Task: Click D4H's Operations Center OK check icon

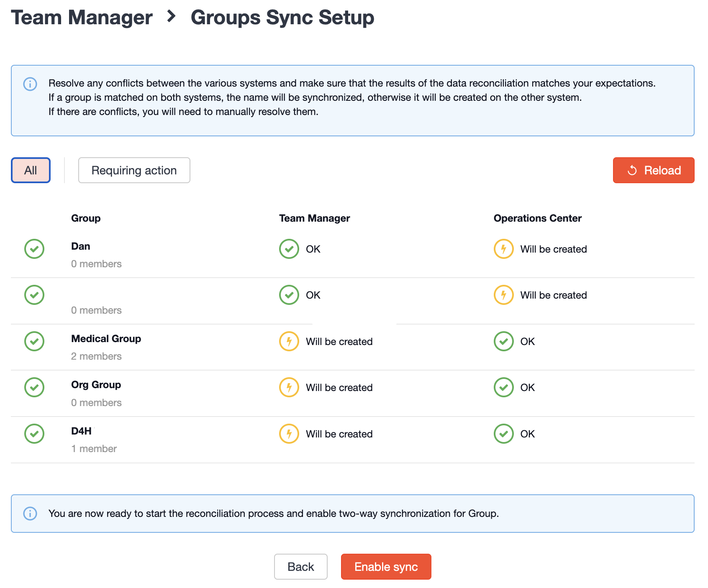Action: pyautogui.click(x=503, y=434)
